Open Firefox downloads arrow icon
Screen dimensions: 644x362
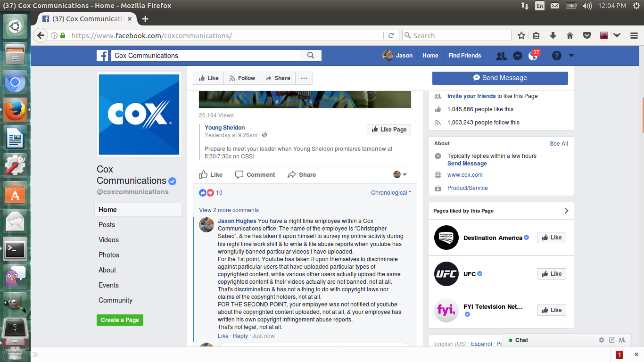(x=553, y=35)
